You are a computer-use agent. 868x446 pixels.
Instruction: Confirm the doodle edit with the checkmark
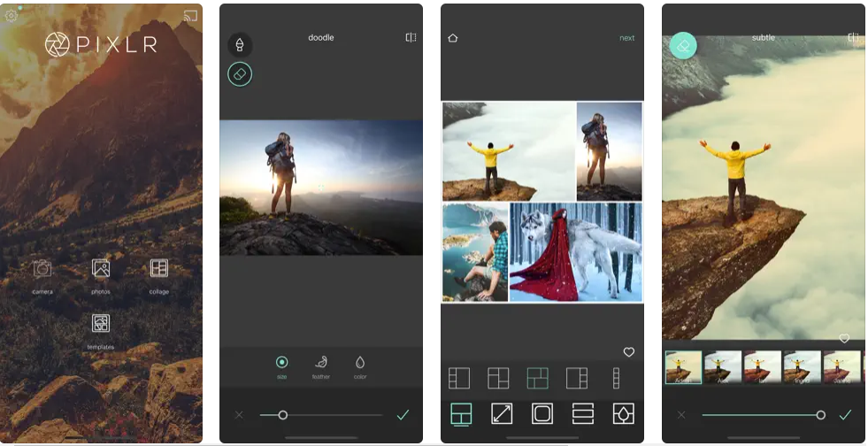[403, 414]
